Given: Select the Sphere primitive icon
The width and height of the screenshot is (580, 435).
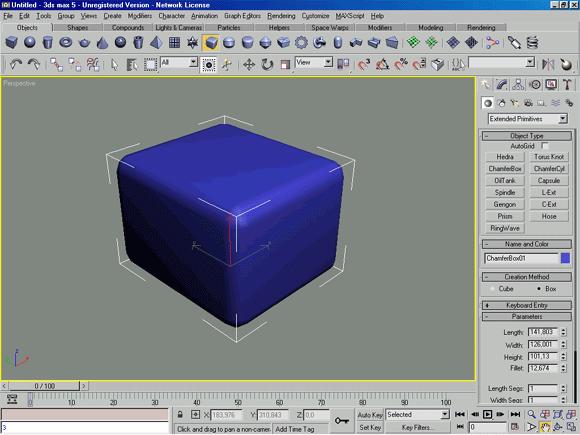Looking at the screenshot, I should pyautogui.click(x=30, y=43).
